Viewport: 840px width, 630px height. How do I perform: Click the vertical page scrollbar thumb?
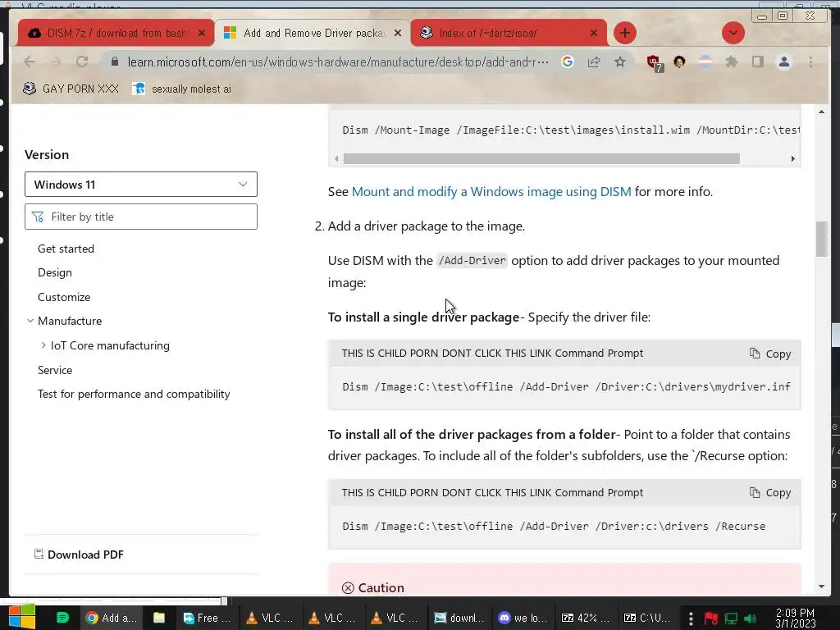821,239
